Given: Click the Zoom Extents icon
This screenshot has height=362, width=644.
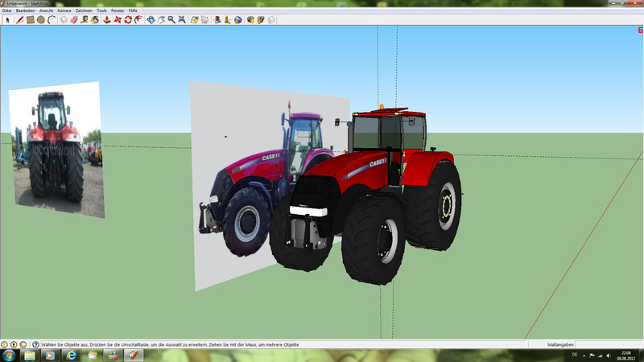Looking at the screenshot, I should (182, 19).
